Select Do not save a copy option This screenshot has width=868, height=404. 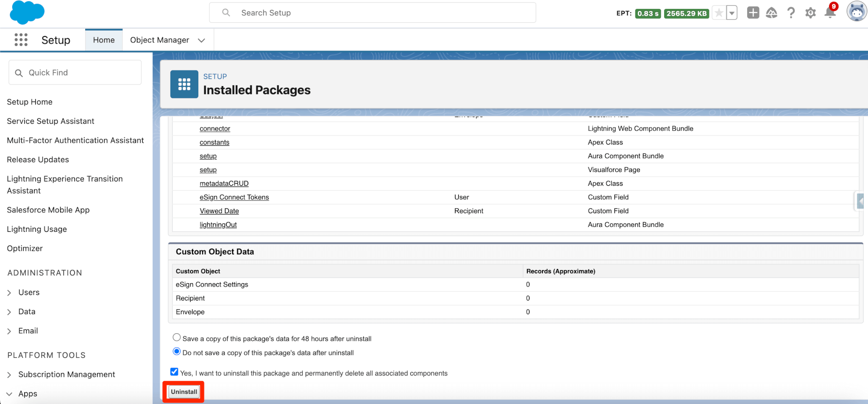pos(177,351)
